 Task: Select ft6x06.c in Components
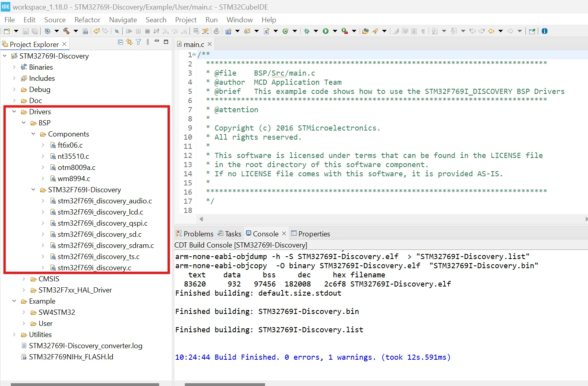(70, 145)
